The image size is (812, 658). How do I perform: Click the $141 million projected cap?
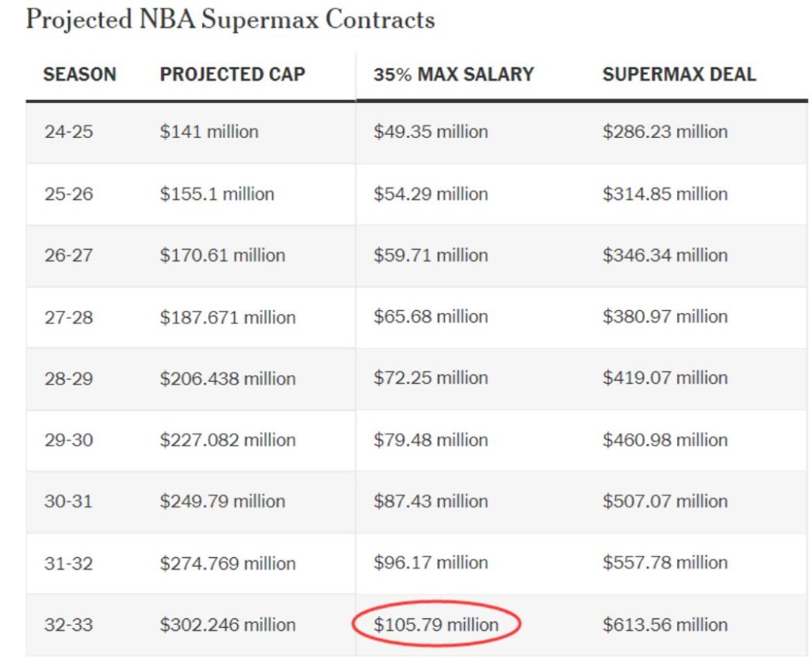click(x=209, y=132)
